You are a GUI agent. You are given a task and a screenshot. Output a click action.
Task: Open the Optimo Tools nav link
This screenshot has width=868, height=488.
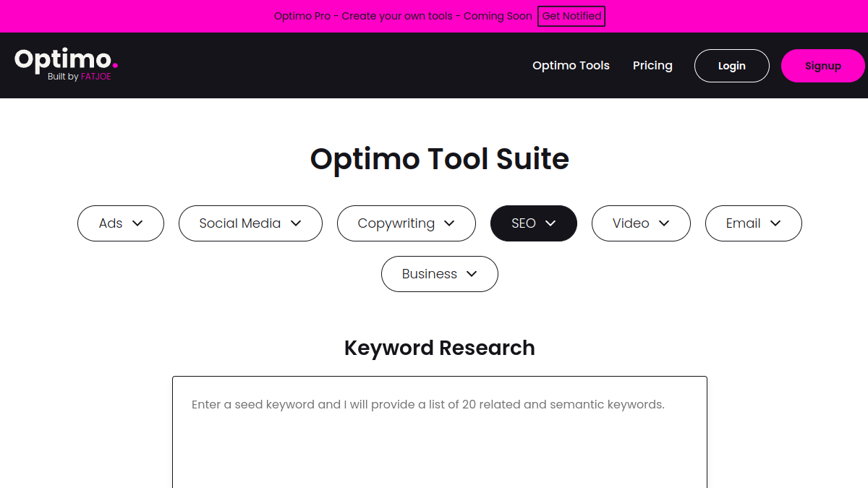[571, 66]
